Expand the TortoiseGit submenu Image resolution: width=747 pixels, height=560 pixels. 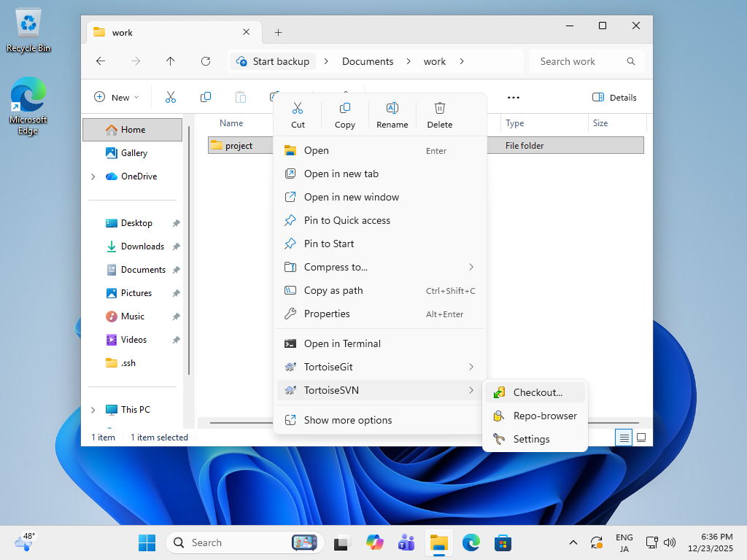tap(379, 367)
